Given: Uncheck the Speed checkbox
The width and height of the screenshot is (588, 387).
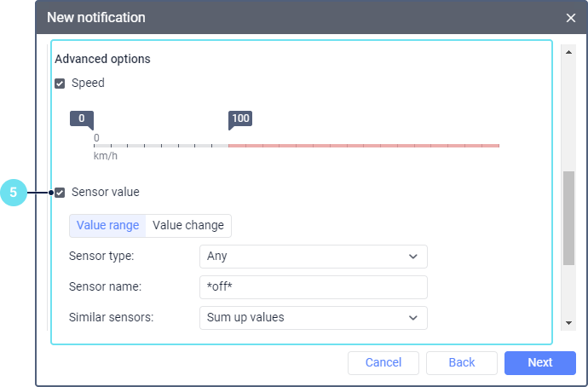Looking at the screenshot, I should pos(60,84).
